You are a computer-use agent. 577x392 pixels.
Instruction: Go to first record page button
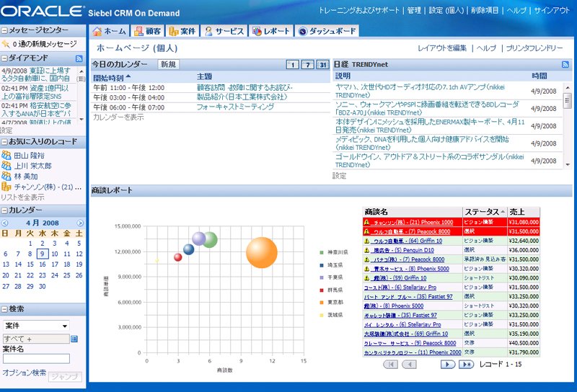390,365
